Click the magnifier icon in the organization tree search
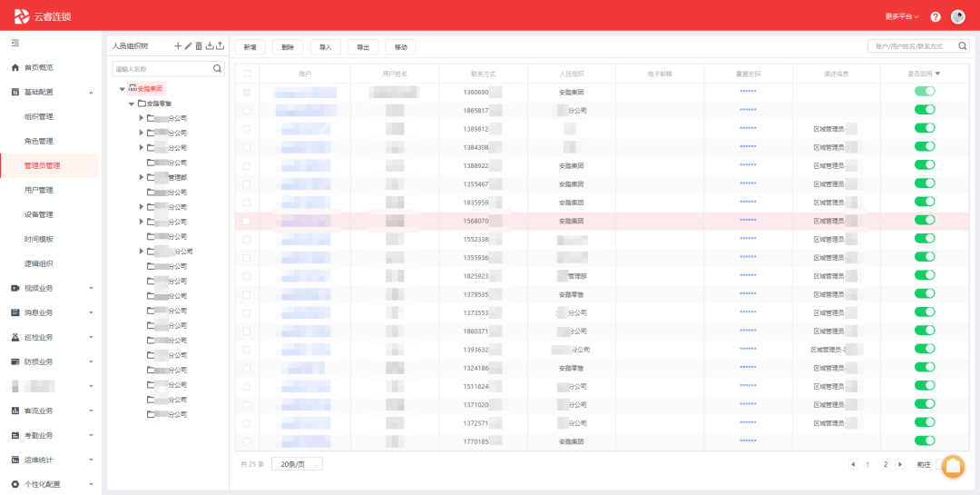The width and height of the screenshot is (980, 495). click(217, 68)
